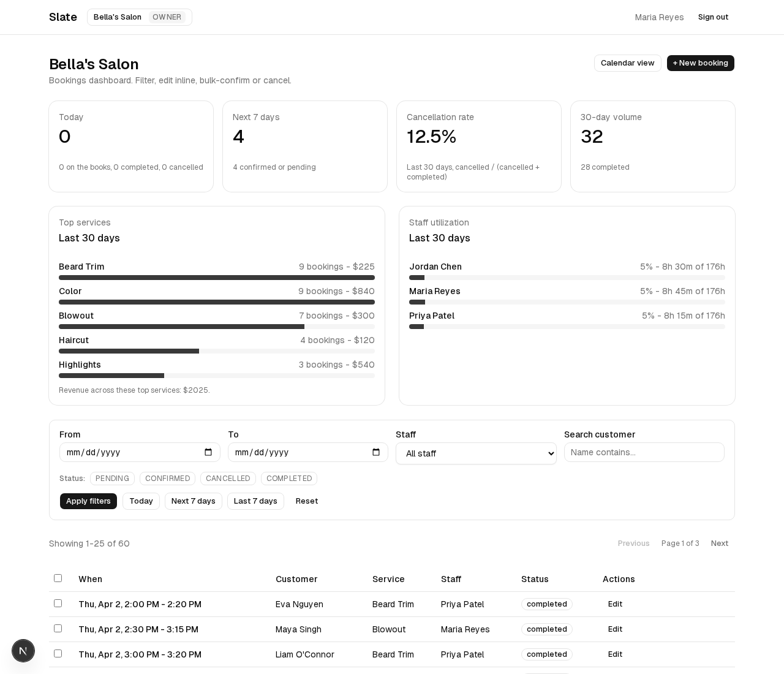Click the Cancellation rate 12.5% value
Image resolution: width=784 pixels, height=674 pixels.
tap(431, 137)
